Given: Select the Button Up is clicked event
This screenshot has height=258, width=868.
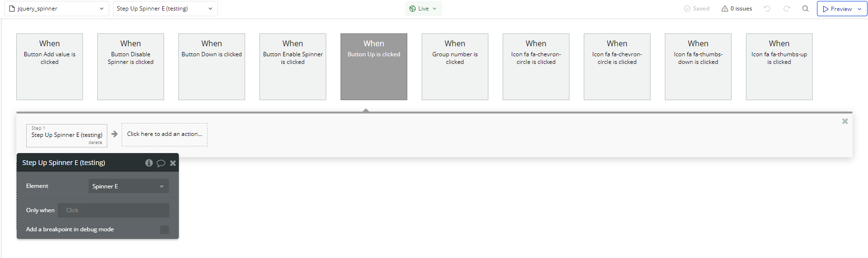Looking at the screenshot, I should tap(374, 67).
